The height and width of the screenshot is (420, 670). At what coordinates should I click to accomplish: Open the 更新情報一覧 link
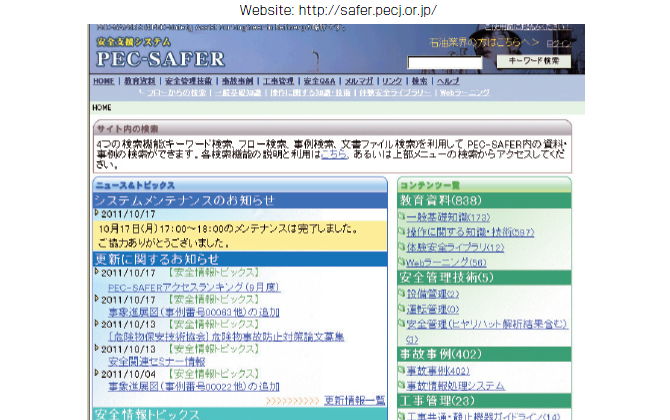click(x=355, y=400)
